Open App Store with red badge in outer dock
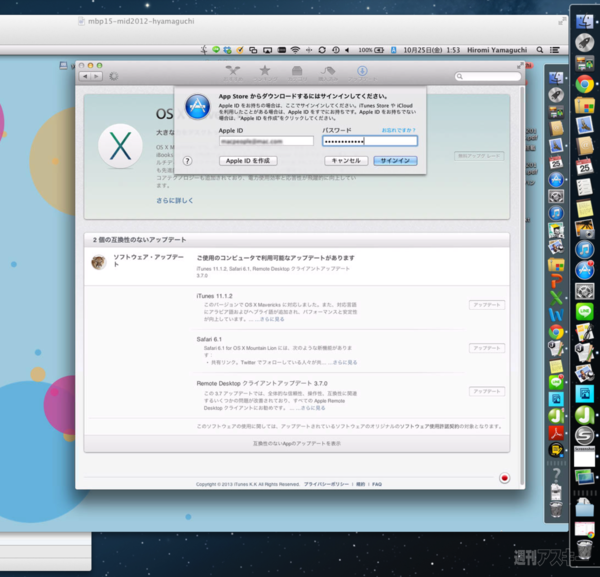The image size is (600, 577). (585, 270)
